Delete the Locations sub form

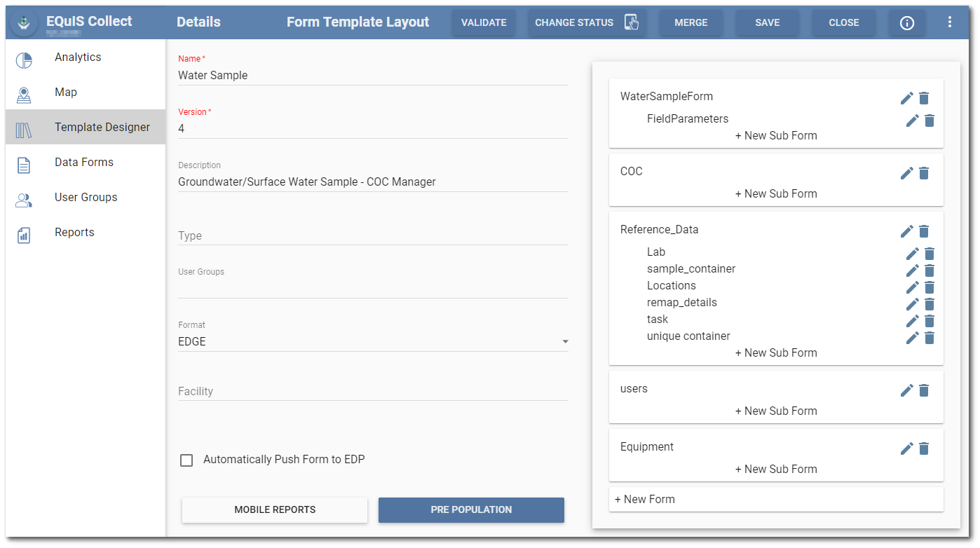pyautogui.click(x=930, y=287)
